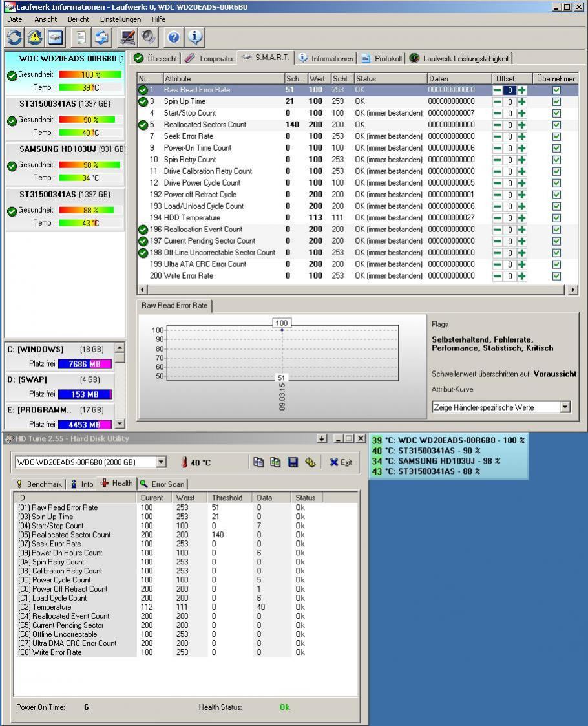Click the blue question mark help icon

tap(174, 37)
